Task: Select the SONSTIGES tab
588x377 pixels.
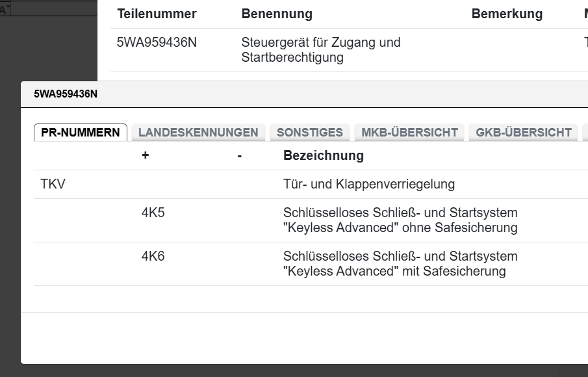Action: click(309, 133)
